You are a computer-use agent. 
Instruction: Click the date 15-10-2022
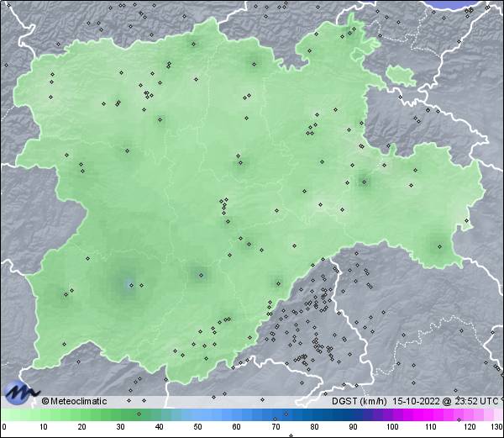coord(417,401)
